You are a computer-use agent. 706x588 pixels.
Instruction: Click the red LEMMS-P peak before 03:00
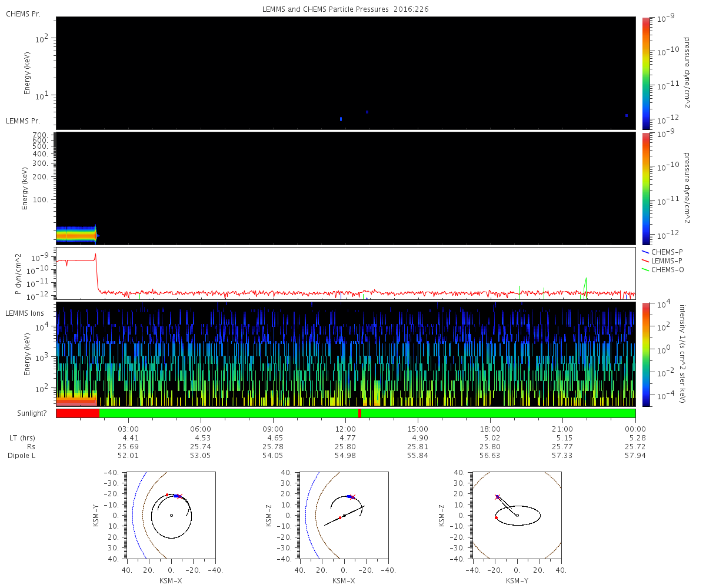pos(95,256)
